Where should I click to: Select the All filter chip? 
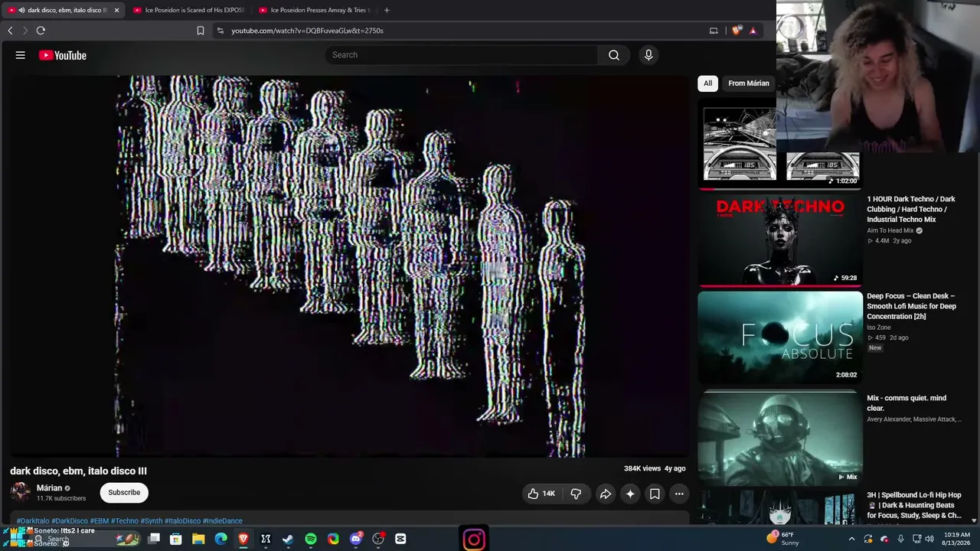707,83
